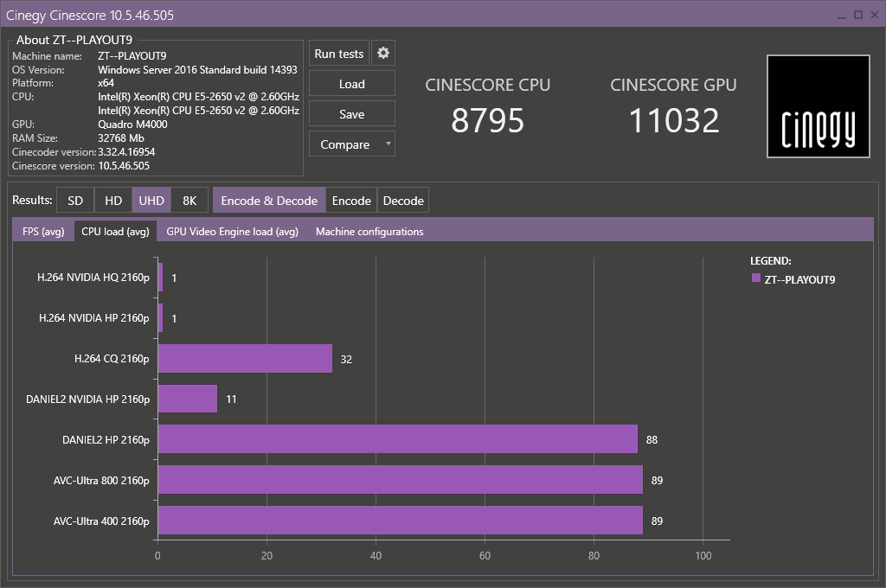Select Encode only mode
This screenshot has height=588, width=886.
pyautogui.click(x=351, y=201)
